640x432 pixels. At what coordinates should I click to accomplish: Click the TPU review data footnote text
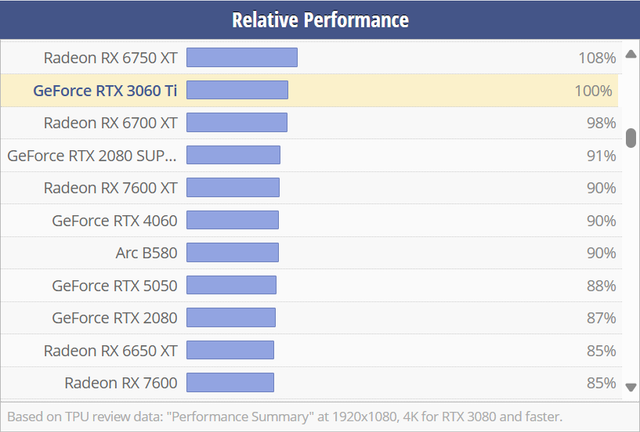285,415
